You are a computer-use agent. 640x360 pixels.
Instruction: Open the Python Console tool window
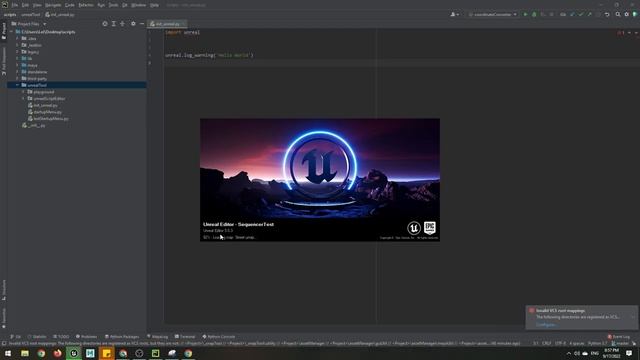219,336
